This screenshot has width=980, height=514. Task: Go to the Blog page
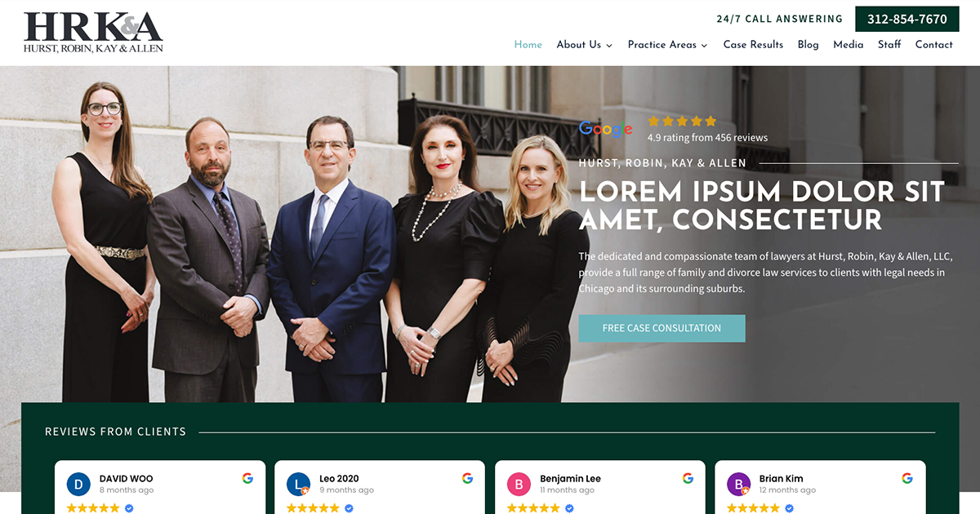(x=808, y=45)
